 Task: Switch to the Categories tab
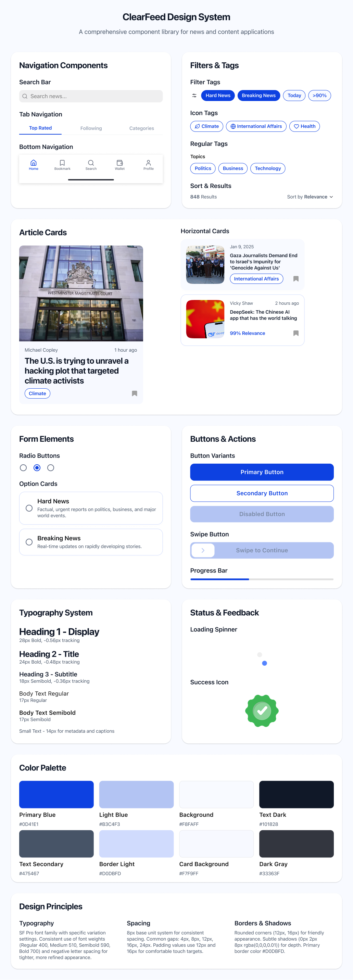(x=141, y=128)
